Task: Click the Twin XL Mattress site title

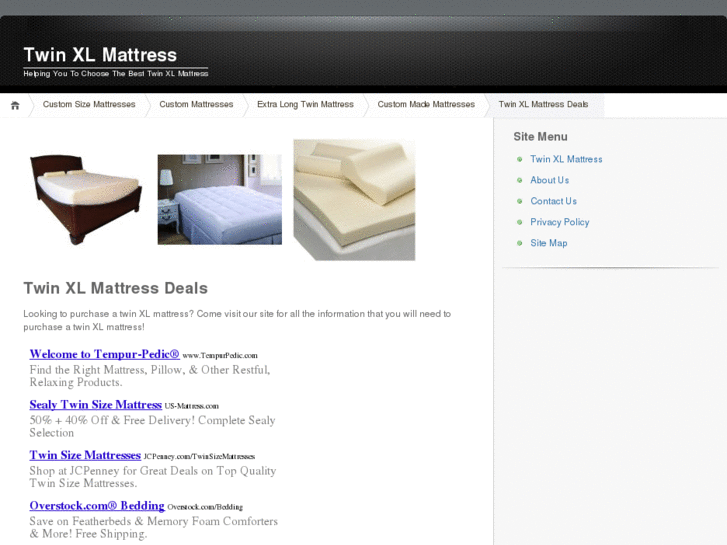Action: 100,55
